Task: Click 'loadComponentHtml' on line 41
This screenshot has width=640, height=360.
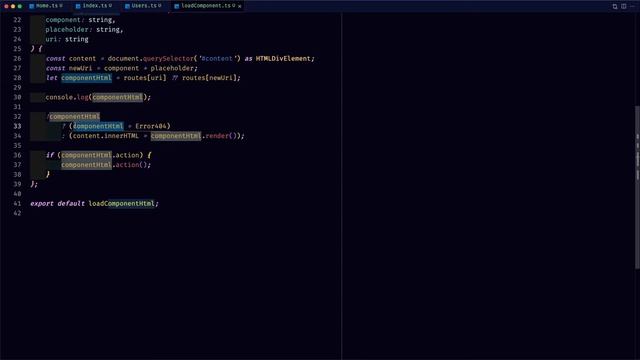Action: 122,203
